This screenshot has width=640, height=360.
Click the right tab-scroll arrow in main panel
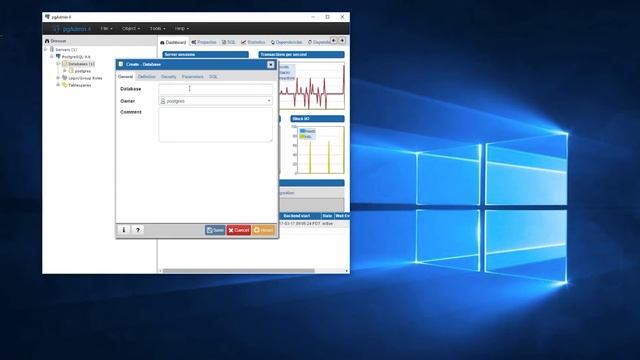tap(342, 40)
